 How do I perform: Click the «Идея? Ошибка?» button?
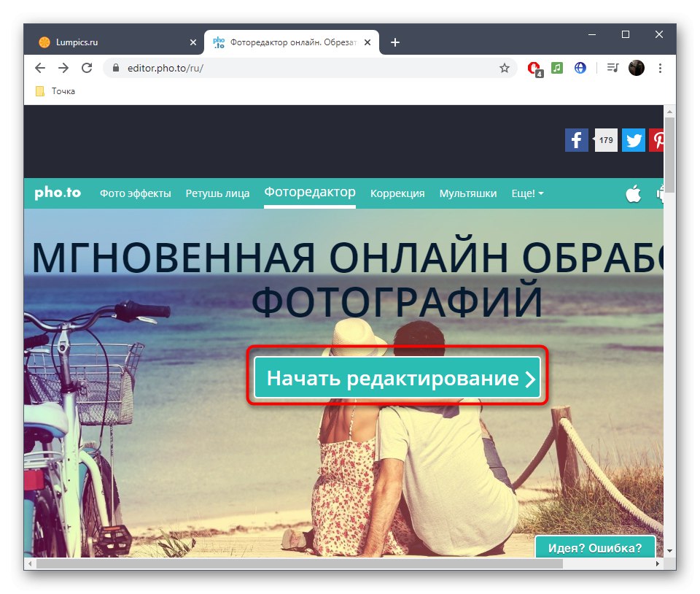[594, 548]
